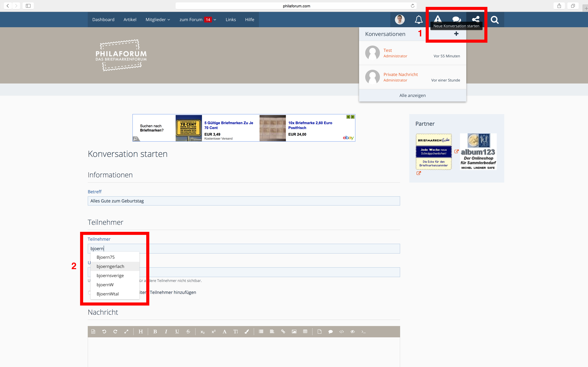Screen dimensions: 588x367
Task: Click the insert image icon in editor
Action: coord(294,332)
